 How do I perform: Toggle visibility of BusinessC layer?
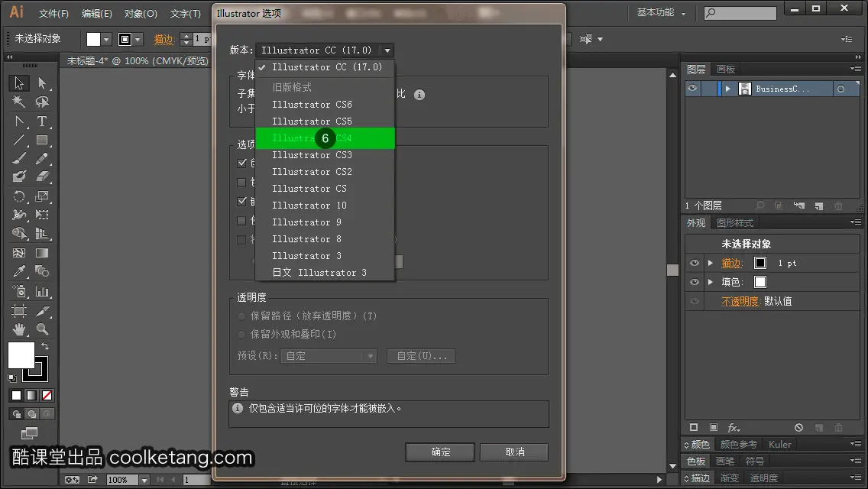coord(692,89)
